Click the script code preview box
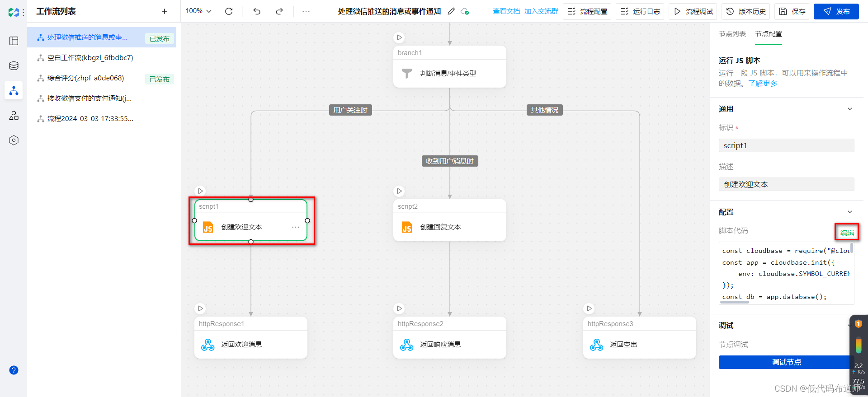 (786, 273)
